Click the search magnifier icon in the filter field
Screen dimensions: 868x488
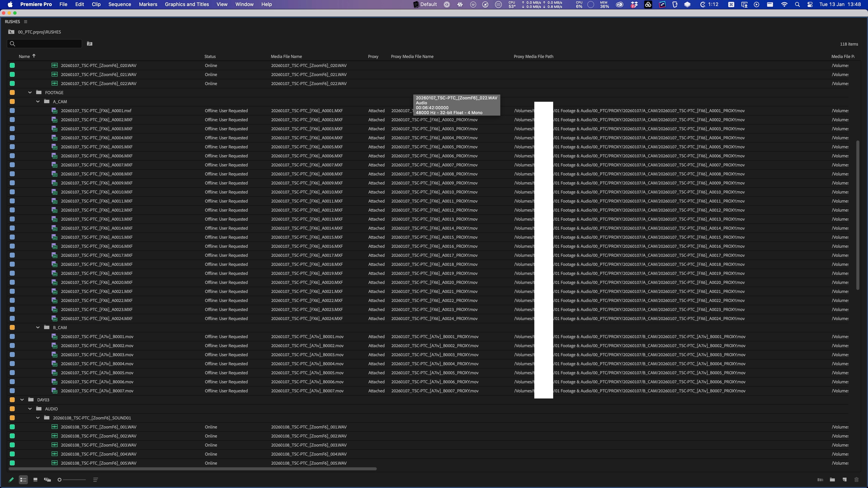point(12,44)
